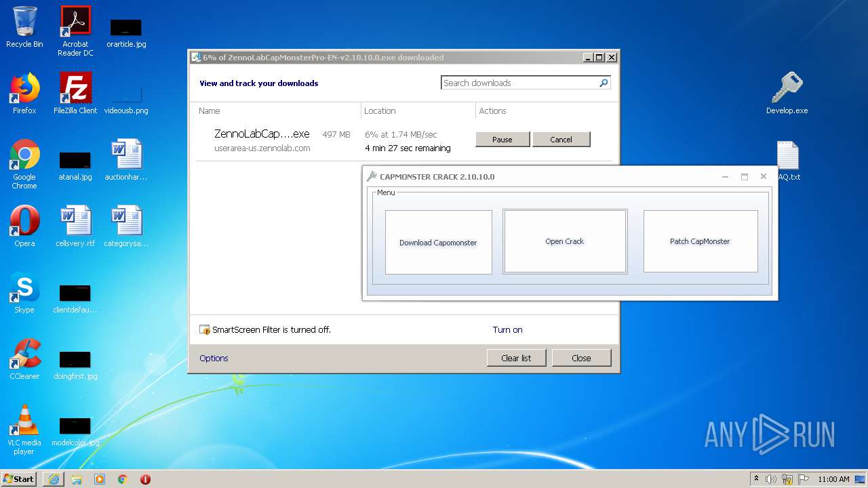Click the Clear list button
The image size is (868, 488).
[516, 358]
